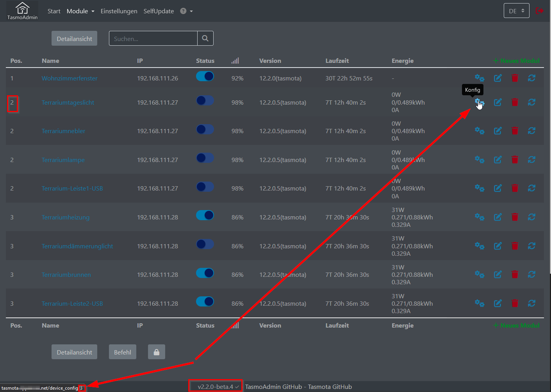Screen dimensions: 551x392
Task: Open the lock button below the table
Action: pos(156,351)
